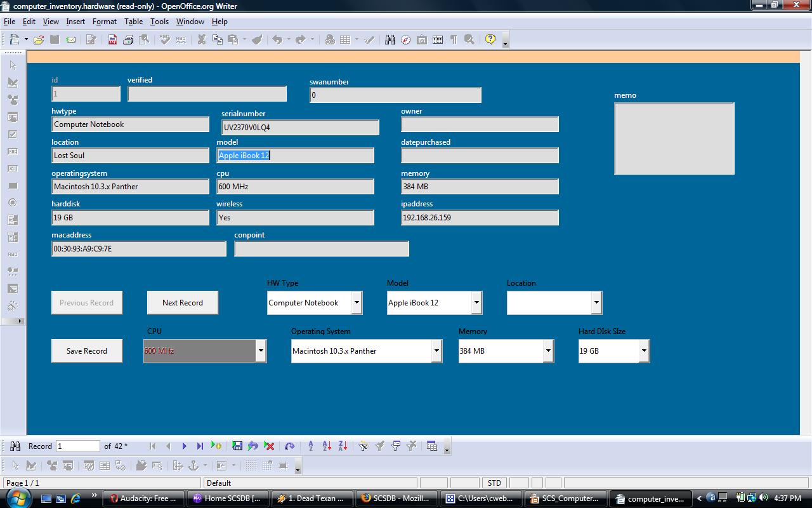
Task: Click the record number input box
Action: pos(78,446)
